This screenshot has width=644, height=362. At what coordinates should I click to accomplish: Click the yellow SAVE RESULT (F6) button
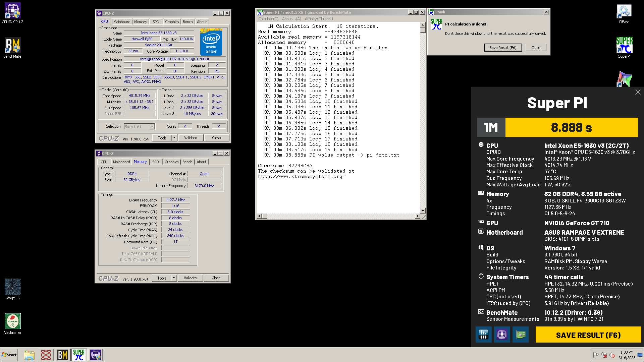coord(588,335)
